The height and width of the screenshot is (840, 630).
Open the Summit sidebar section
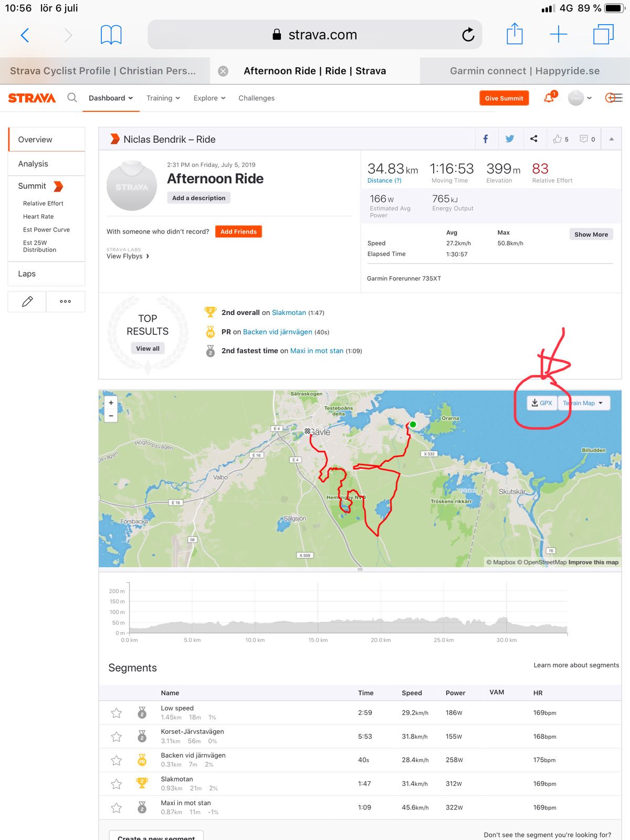(40, 186)
